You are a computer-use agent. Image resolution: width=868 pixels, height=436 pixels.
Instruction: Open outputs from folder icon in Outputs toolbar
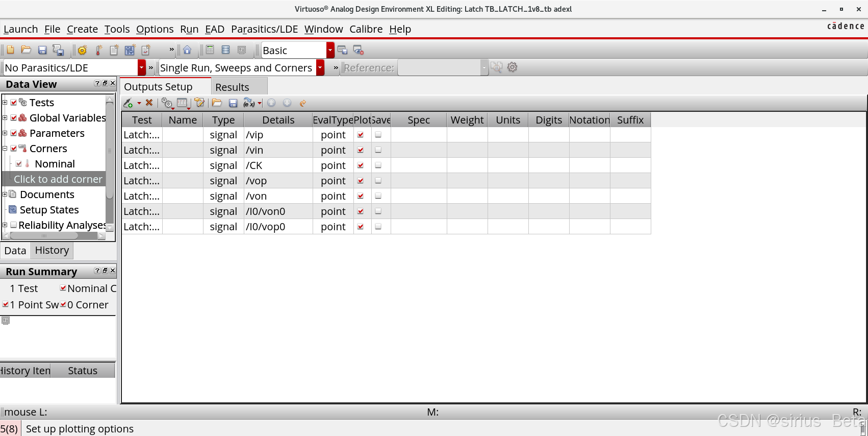[x=217, y=103]
